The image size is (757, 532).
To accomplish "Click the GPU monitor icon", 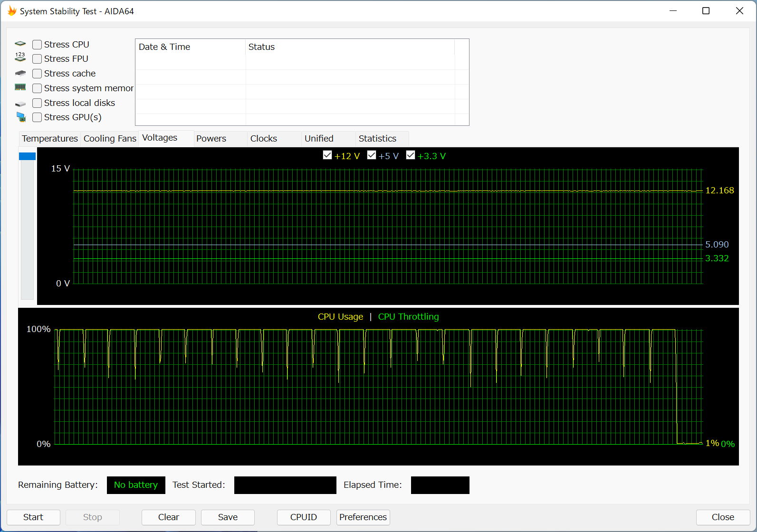I will click(x=21, y=117).
